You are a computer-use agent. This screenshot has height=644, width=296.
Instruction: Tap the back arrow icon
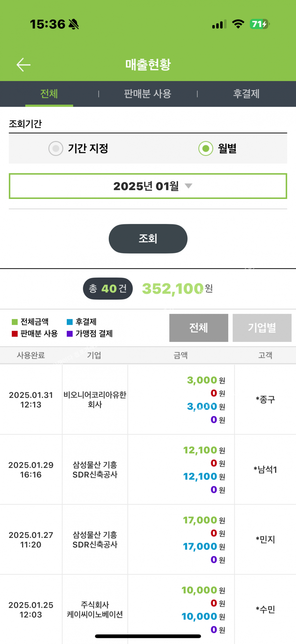click(x=24, y=65)
